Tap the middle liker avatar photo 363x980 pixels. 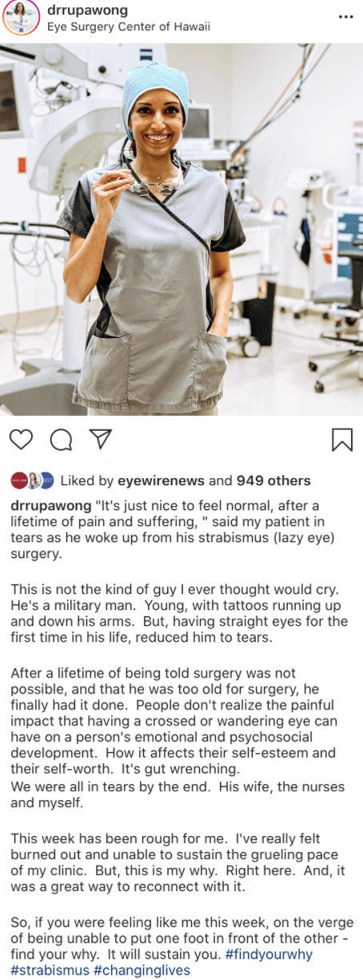tap(33, 480)
